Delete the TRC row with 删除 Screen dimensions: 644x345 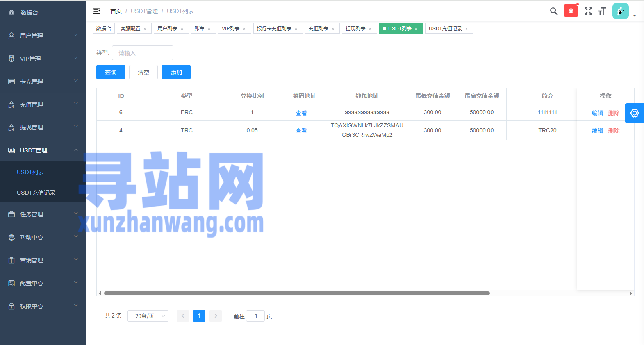pyautogui.click(x=614, y=131)
